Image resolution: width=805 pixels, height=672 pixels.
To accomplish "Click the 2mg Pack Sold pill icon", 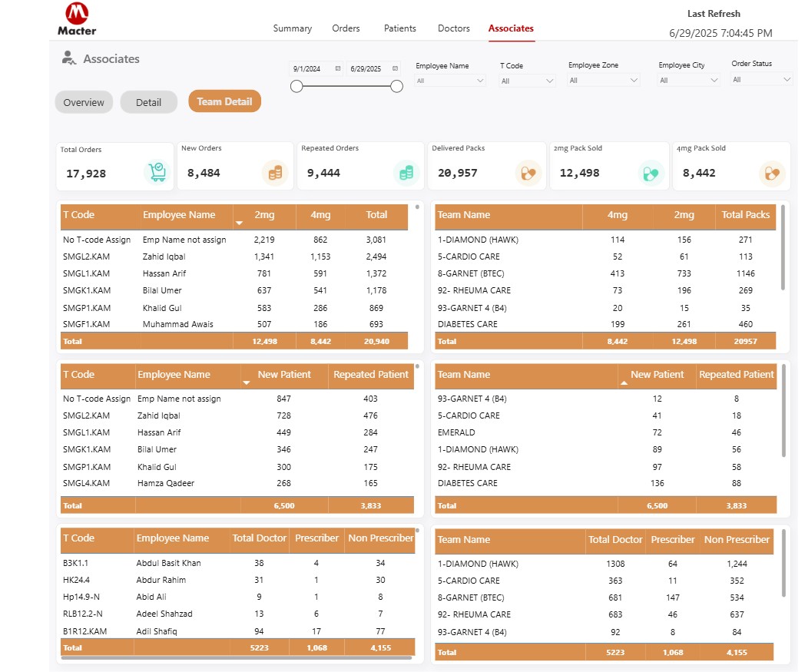I will tap(651, 173).
